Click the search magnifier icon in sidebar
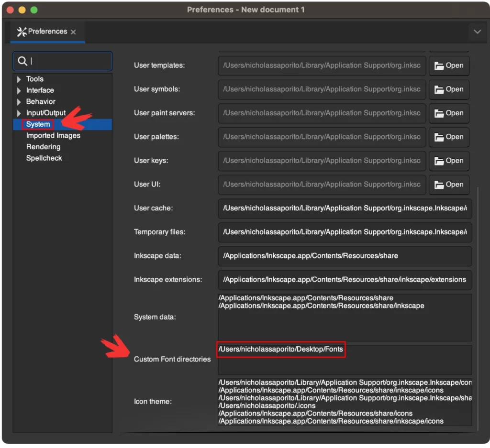The image size is (490, 448). [22, 61]
